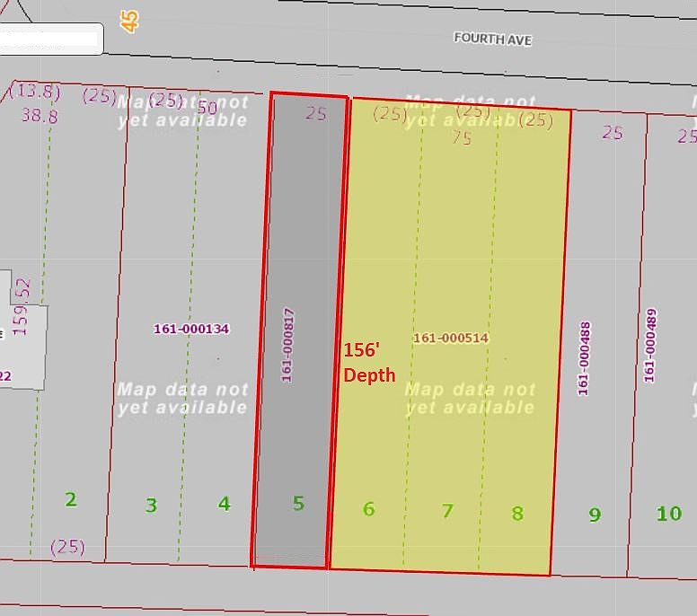The image size is (697, 616).
Task: Click the 75 frontage dimension
Action: tap(462, 137)
